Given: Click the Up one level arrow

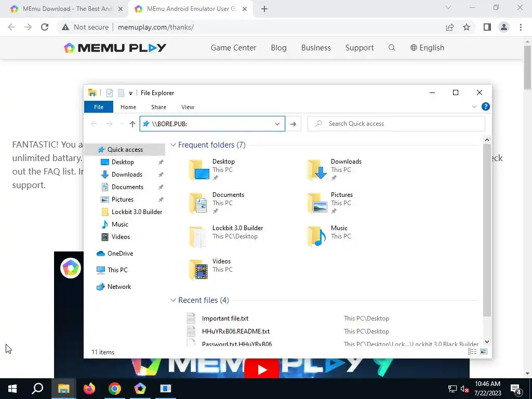Looking at the screenshot, I should click(x=132, y=124).
